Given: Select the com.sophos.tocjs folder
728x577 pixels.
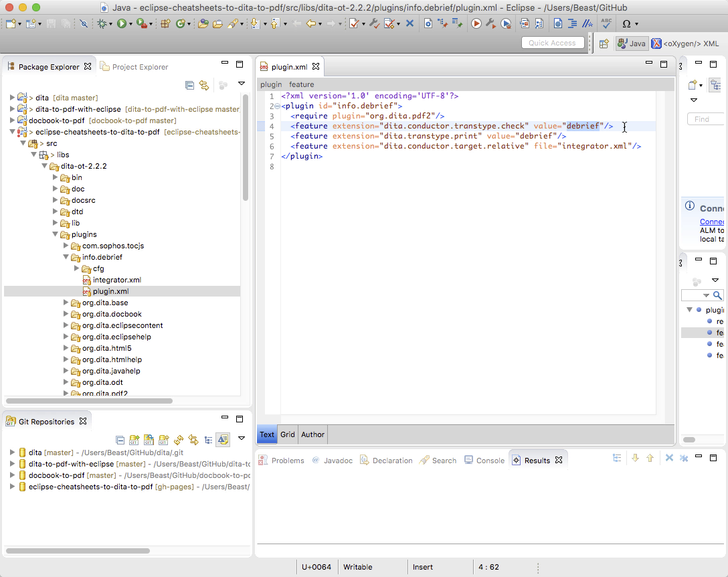Looking at the screenshot, I should (x=113, y=246).
